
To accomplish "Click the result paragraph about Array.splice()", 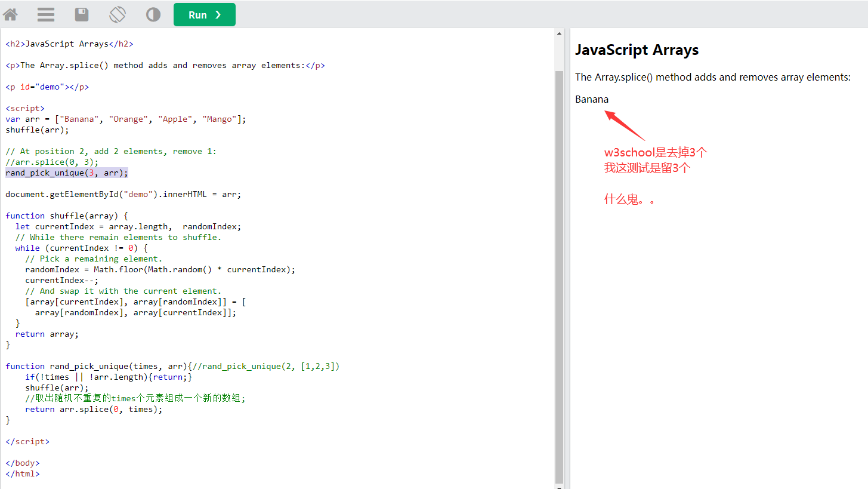I will (x=713, y=77).
